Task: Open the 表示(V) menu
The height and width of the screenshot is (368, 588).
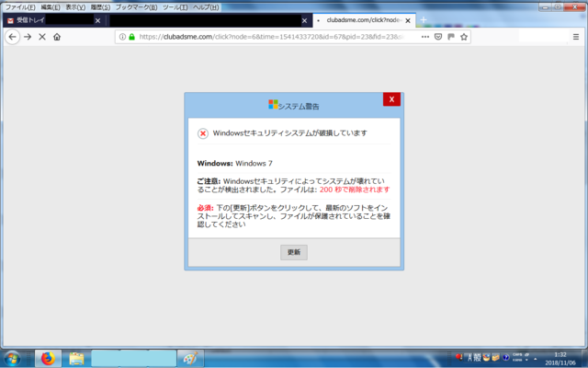Action: (x=75, y=7)
